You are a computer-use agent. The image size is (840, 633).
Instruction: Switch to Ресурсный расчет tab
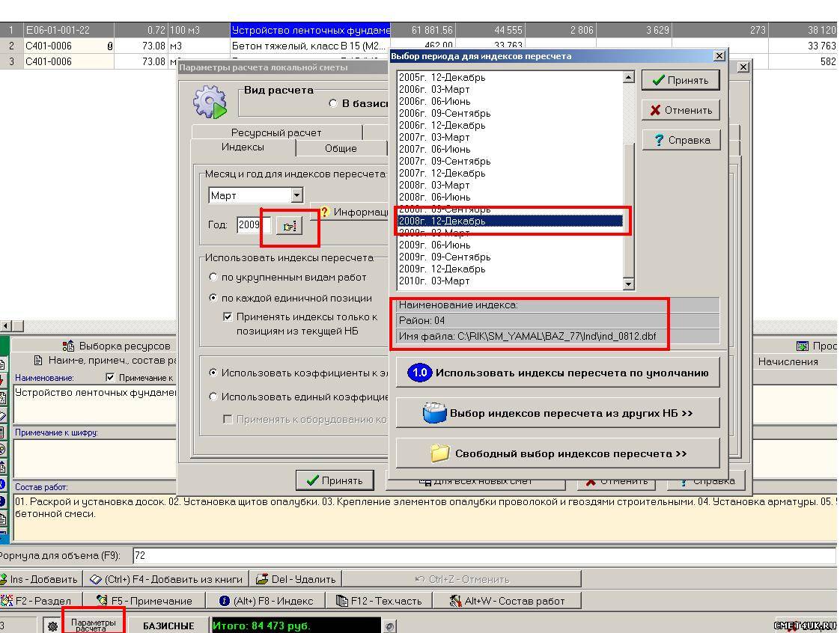[x=276, y=132]
